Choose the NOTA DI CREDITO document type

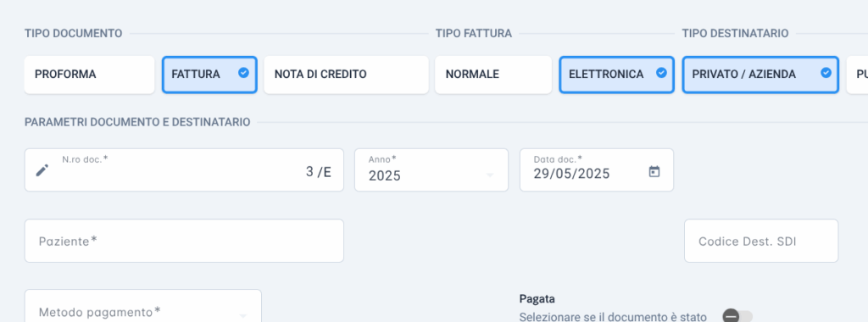pos(346,74)
